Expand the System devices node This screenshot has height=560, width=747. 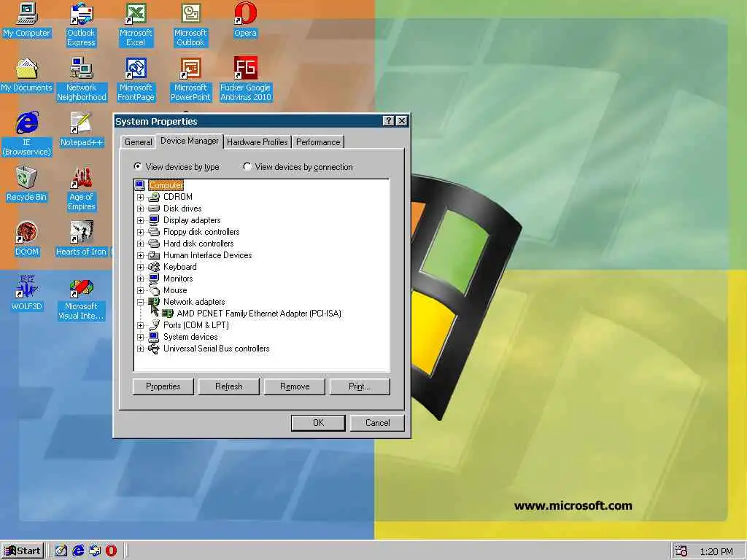pyautogui.click(x=140, y=337)
